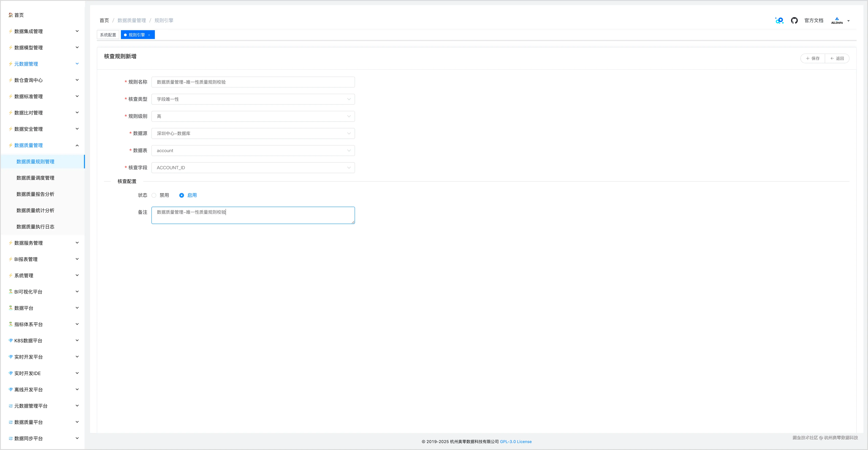This screenshot has height=450, width=868.
Task: Click the lightning icon beside 数据模型管理
Action: pos(11,47)
